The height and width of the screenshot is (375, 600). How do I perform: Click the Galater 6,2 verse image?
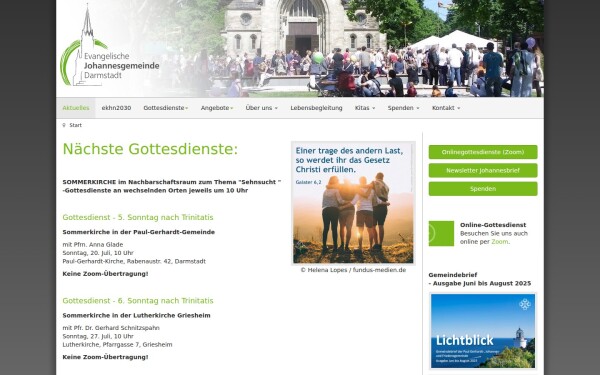(353, 203)
